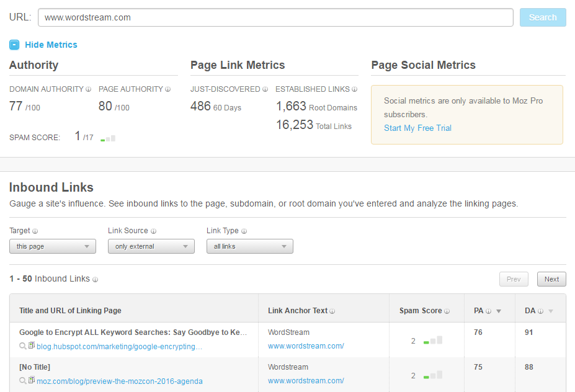Image resolution: width=575 pixels, height=392 pixels.
Task: Click the 'Link Anchor Text' column header
Action: click(x=297, y=311)
